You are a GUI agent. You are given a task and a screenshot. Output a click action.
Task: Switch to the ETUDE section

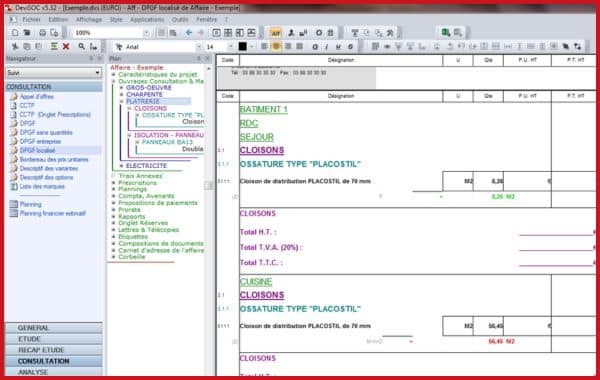click(x=54, y=339)
